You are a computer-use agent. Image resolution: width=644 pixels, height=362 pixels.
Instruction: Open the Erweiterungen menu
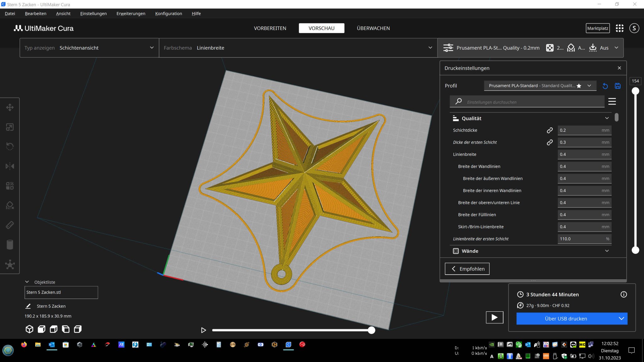[131, 14]
